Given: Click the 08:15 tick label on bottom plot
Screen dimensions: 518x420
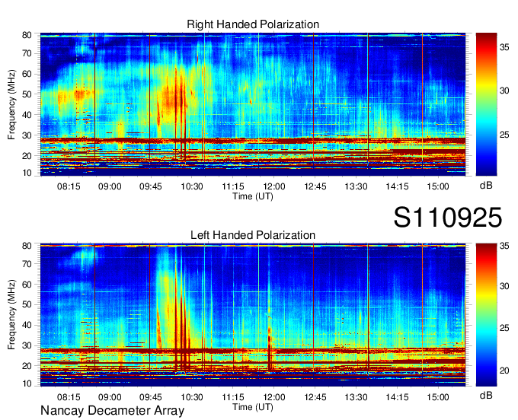Looking at the screenshot, I should [x=69, y=397].
